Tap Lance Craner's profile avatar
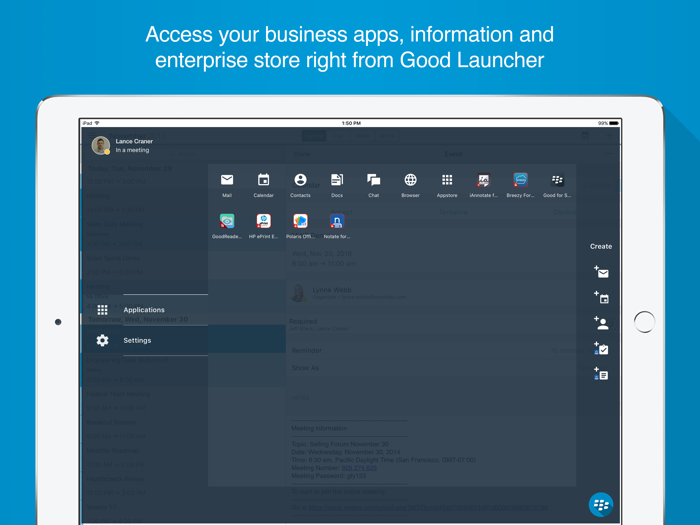Image resolution: width=700 pixels, height=525 pixels. 101,146
